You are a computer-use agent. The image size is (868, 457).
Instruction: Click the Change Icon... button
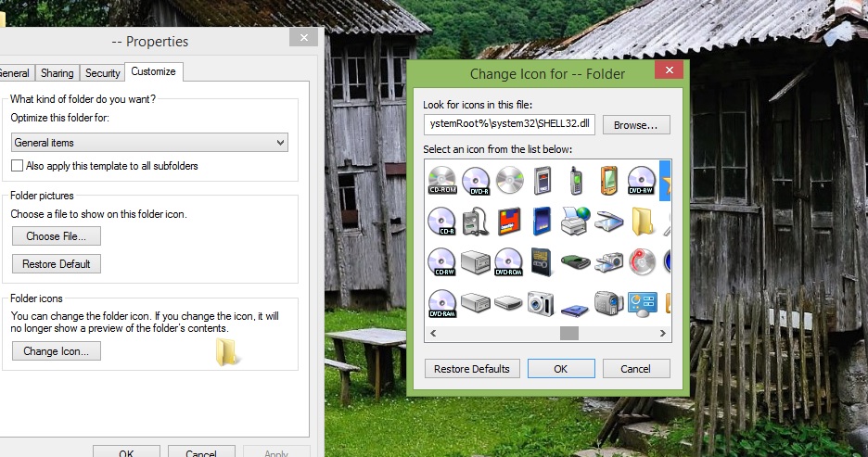pyautogui.click(x=57, y=350)
